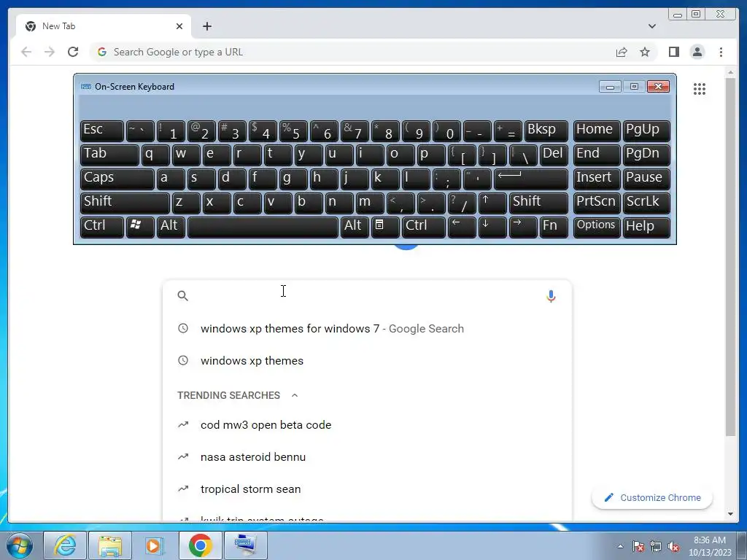Image resolution: width=747 pixels, height=560 pixels.
Task: Toggle Caps lock key
Action: [117, 178]
